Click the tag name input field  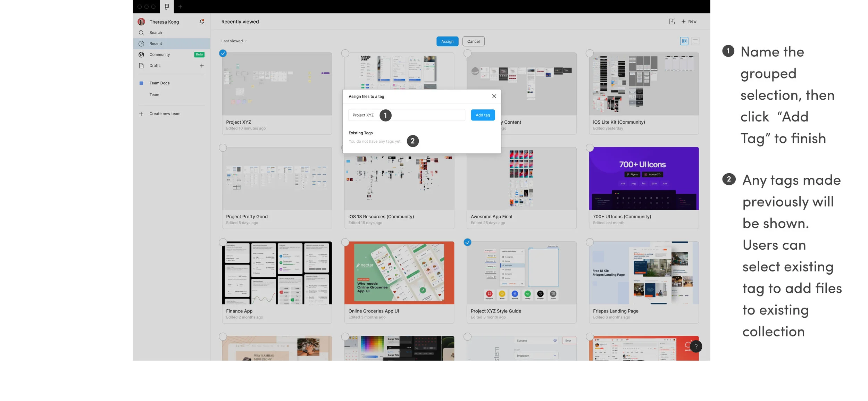click(427, 115)
